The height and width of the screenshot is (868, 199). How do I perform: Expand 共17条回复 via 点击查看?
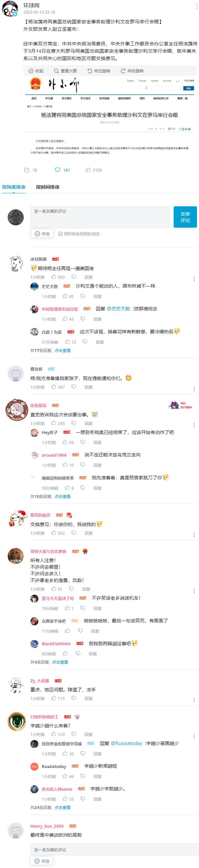[62, 350]
